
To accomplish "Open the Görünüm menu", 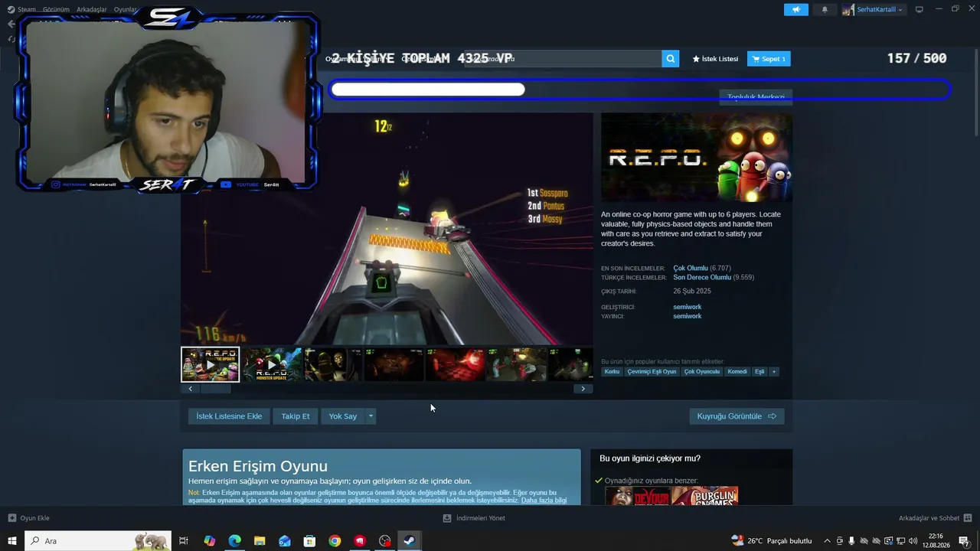I will pos(56,10).
